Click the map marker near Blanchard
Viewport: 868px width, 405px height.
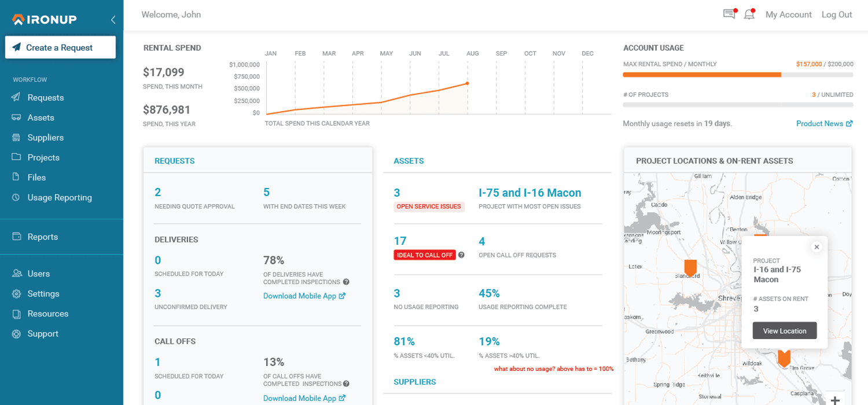pos(690,268)
